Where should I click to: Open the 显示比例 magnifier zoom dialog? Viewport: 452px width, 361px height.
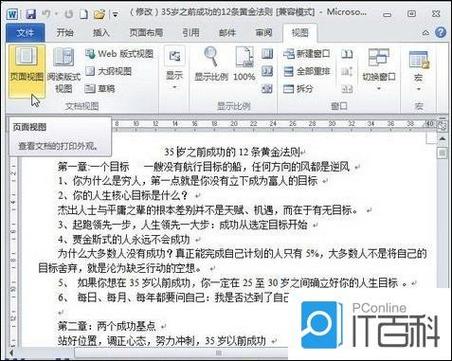point(211,64)
